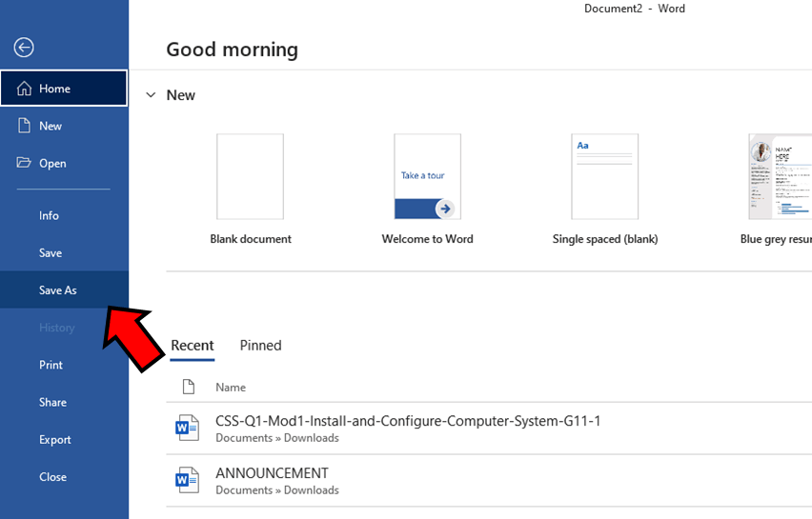The height and width of the screenshot is (519, 812).
Task: Click the file type icon column header
Action: point(189,387)
